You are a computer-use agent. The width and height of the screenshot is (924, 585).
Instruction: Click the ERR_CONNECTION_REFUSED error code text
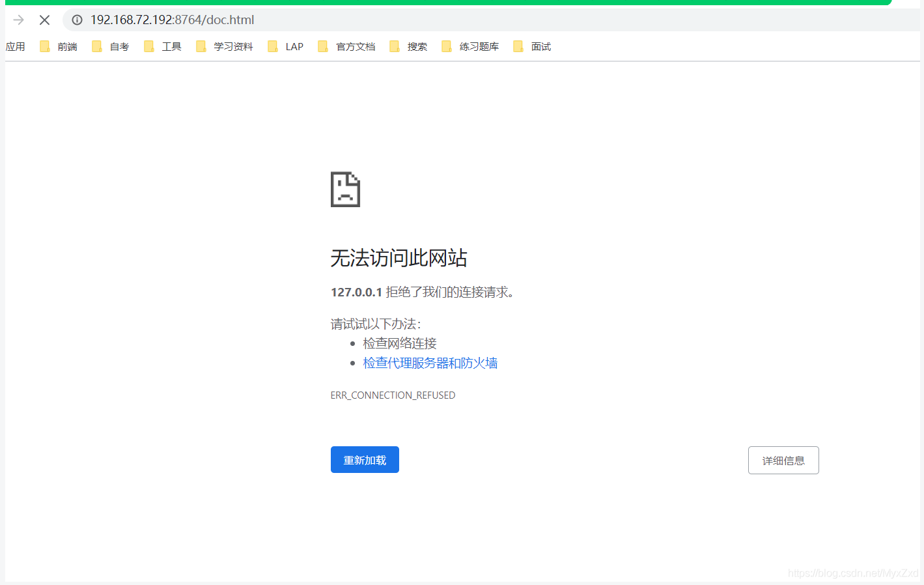click(x=393, y=395)
